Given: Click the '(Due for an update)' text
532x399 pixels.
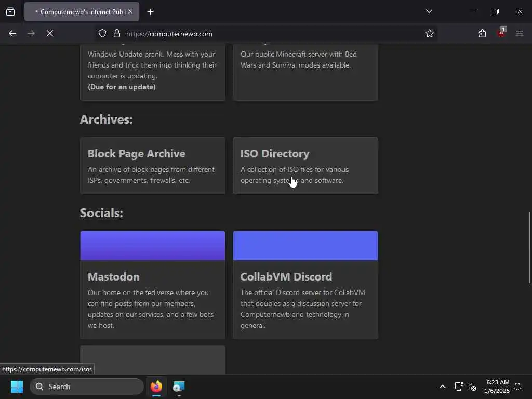Looking at the screenshot, I should click(122, 87).
